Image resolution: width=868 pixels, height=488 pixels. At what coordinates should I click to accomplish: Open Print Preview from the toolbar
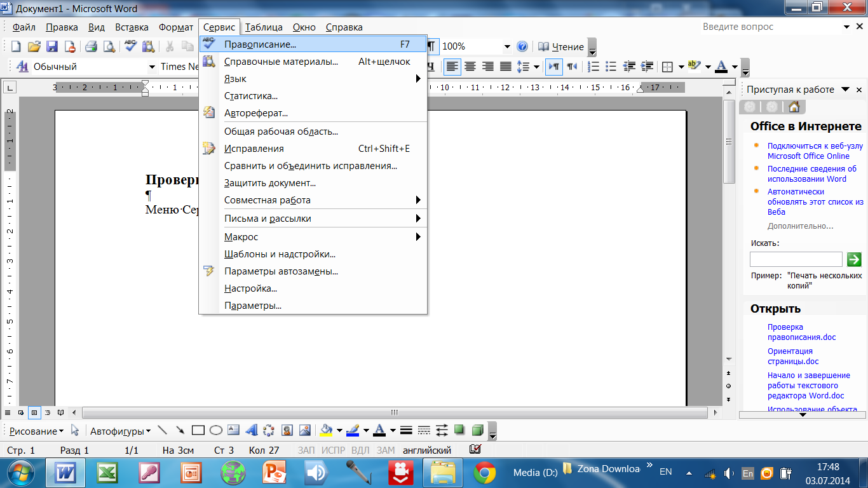point(109,46)
